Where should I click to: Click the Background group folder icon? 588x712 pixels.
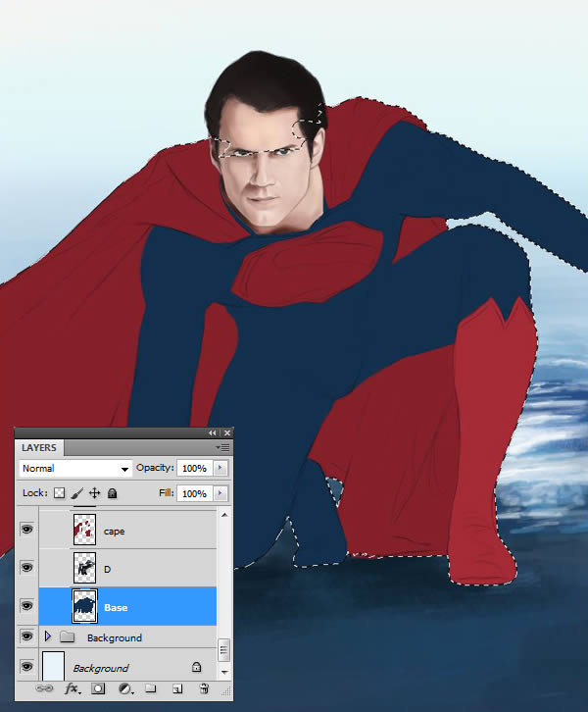click(68, 636)
